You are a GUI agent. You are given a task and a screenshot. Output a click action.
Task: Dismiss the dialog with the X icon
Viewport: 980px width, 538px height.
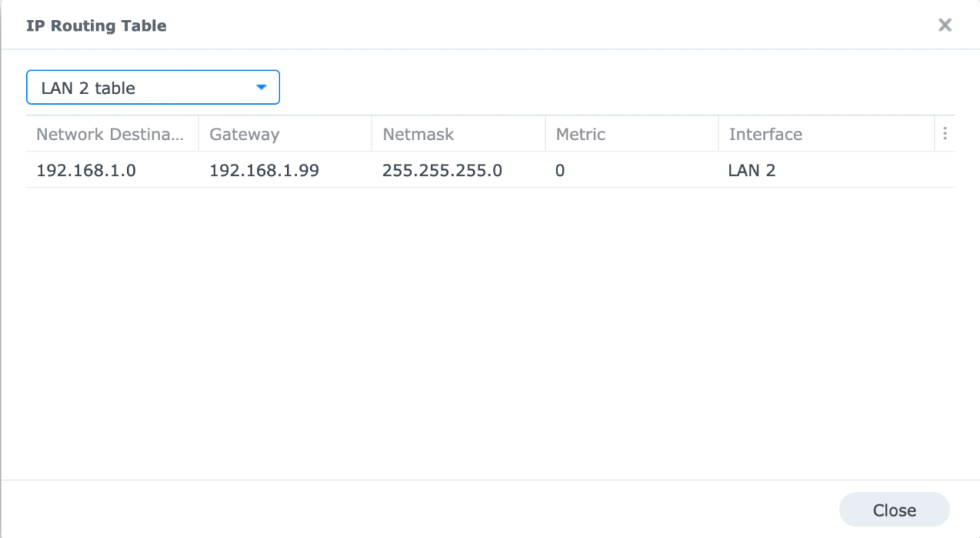pos(945,24)
